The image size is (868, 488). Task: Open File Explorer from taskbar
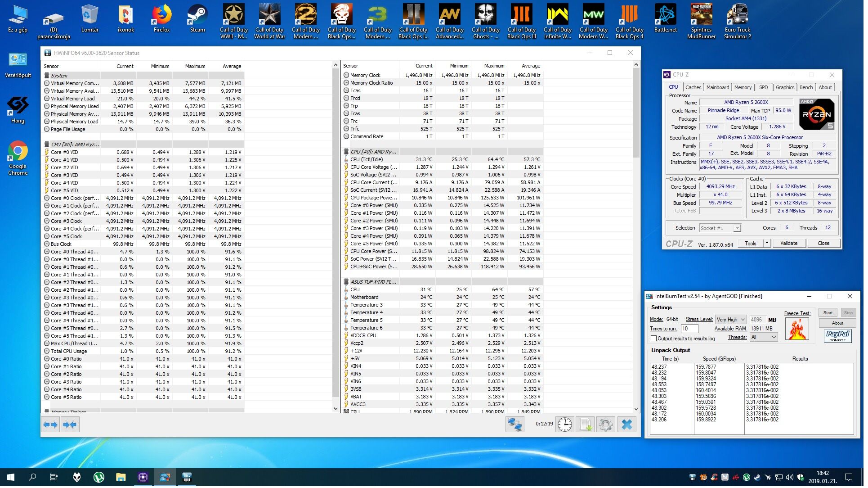pyautogui.click(x=121, y=479)
